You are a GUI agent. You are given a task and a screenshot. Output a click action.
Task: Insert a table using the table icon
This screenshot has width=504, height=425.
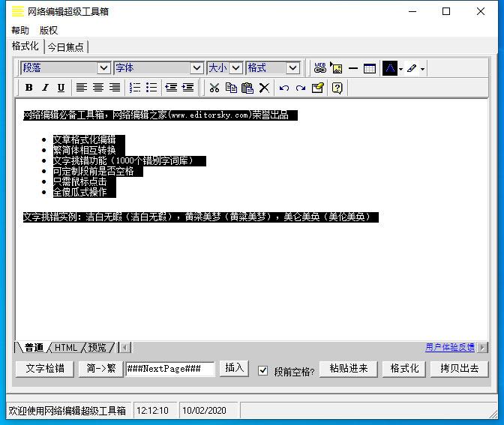pyautogui.click(x=369, y=68)
